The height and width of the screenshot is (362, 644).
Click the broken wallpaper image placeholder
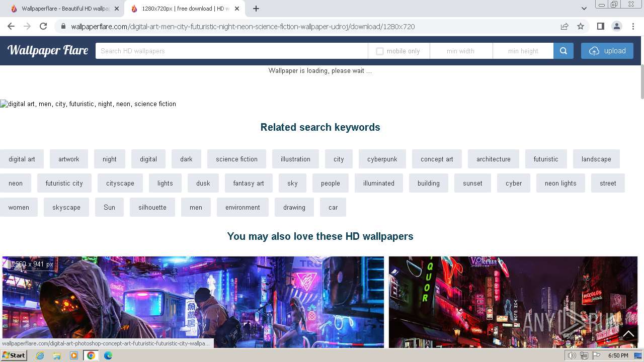[88, 104]
